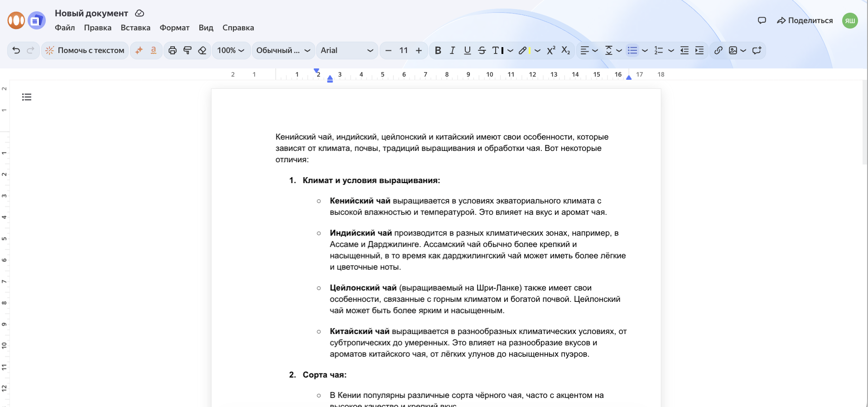The width and height of the screenshot is (868, 407).
Task: Run spell check with the underlined 'a' icon
Action: (x=154, y=50)
